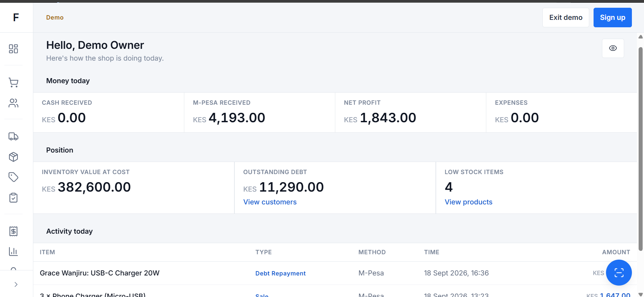Select the Grace Wanjiru: USB-C Charger 20W row
644x297 pixels.
point(335,273)
